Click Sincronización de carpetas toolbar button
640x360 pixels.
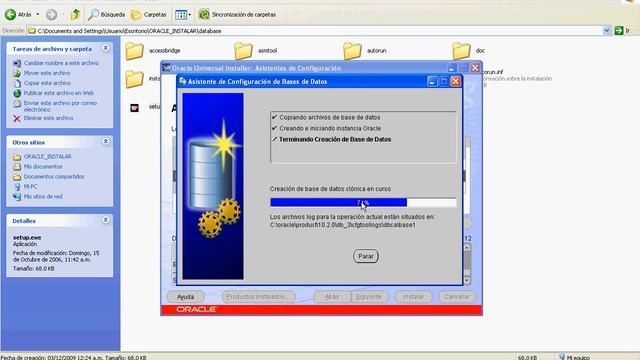point(238,15)
